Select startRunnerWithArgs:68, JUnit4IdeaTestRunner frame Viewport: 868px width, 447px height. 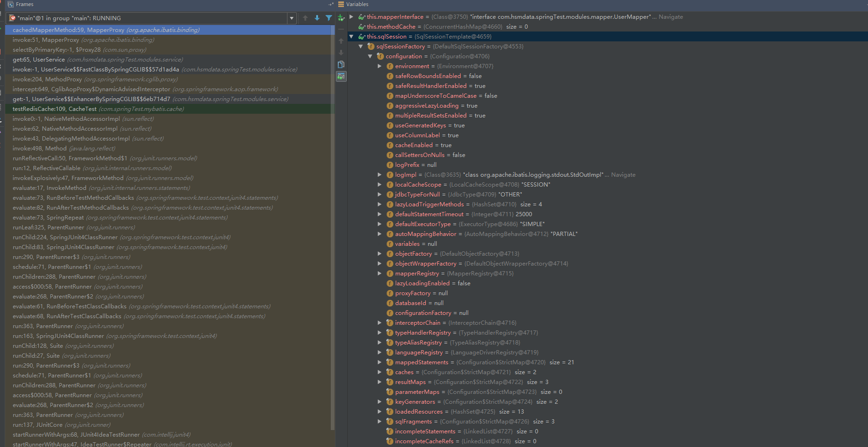point(168,435)
